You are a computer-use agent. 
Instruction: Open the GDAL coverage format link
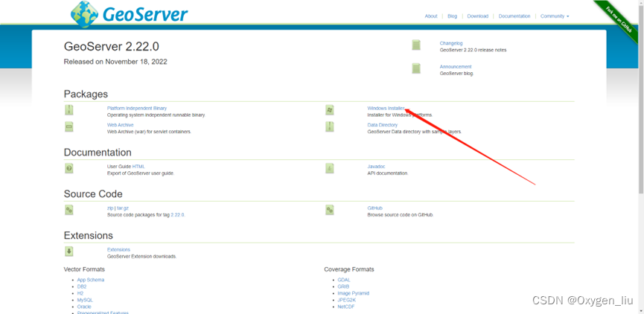pos(344,280)
